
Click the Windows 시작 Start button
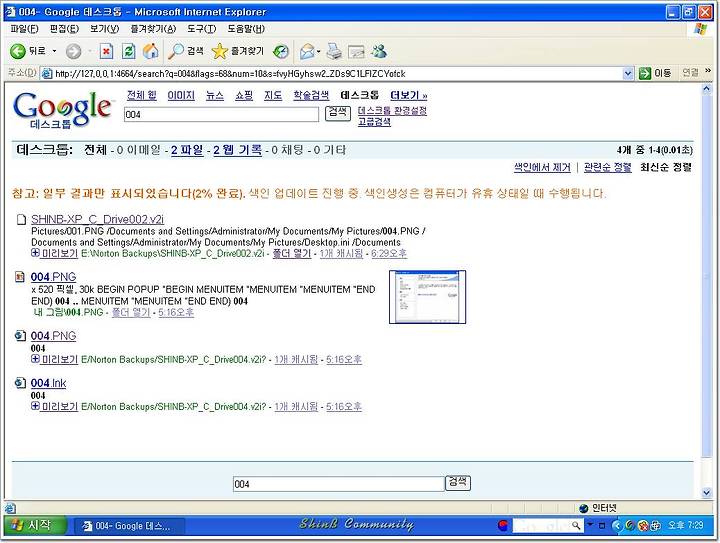(x=35, y=525)
